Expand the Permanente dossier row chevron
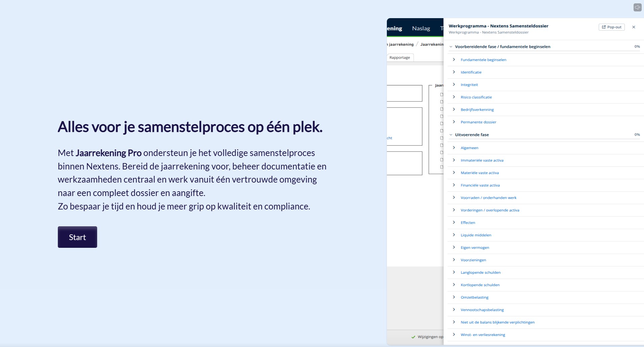This screenshot has width=644, height=347. click(454, 122)
